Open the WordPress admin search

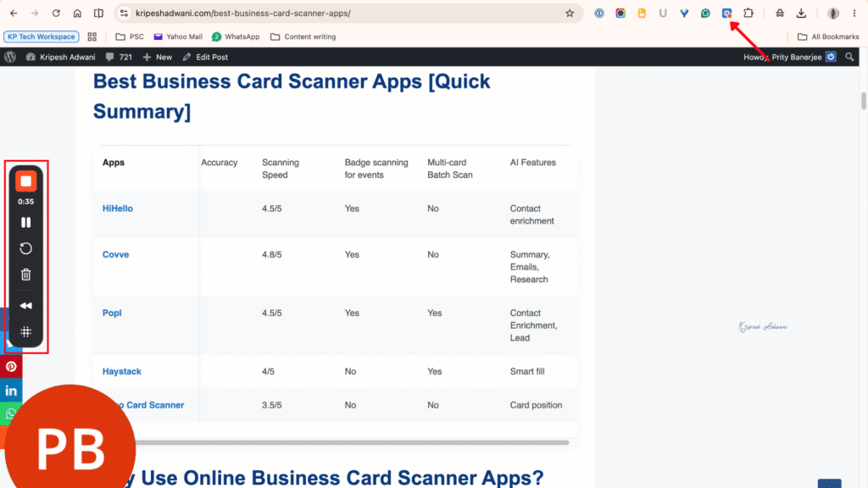pyautogui.click(x=849, y=57)
